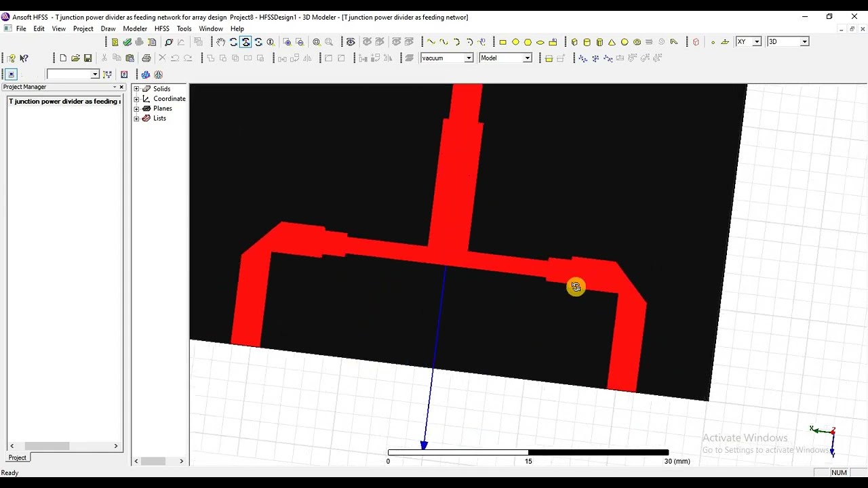868x488 pixels.
Task: Click Draw Region red box icon
Action: [x=696, y=42]
